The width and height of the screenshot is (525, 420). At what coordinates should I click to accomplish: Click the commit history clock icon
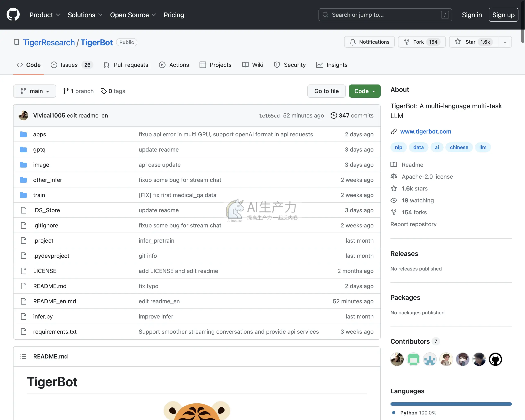point(334,115)
